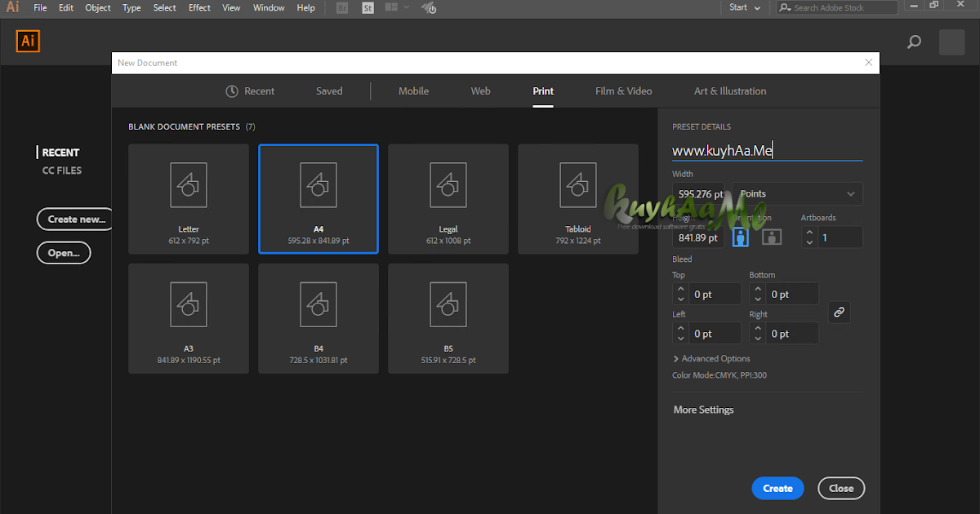Click the Left bleed stepper arrows
Image resolution: width=980 pixels, height=514 pixels.
coord(681,334)
